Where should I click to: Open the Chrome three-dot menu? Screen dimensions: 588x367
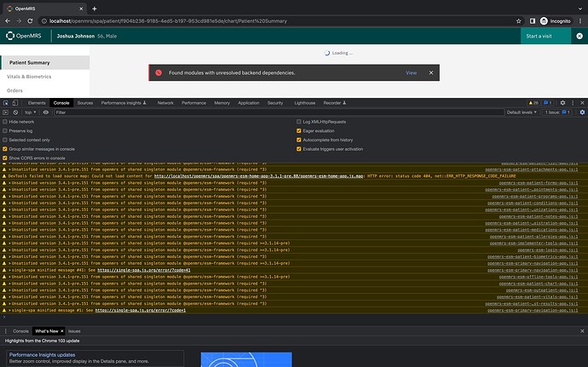[580, 21]
